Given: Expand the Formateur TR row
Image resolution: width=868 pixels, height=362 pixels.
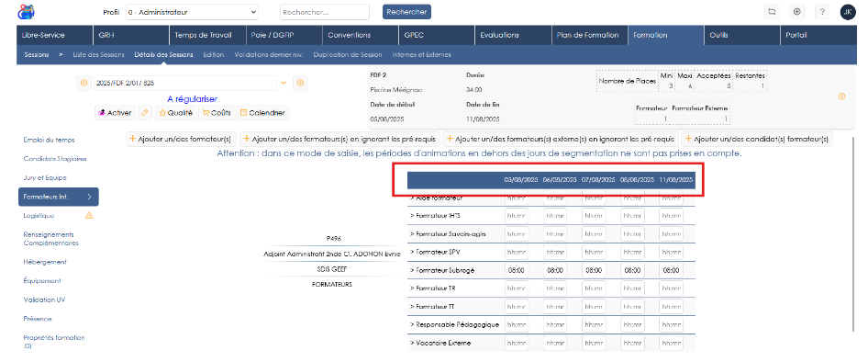Looking at the screenshot, I should 433,288.
